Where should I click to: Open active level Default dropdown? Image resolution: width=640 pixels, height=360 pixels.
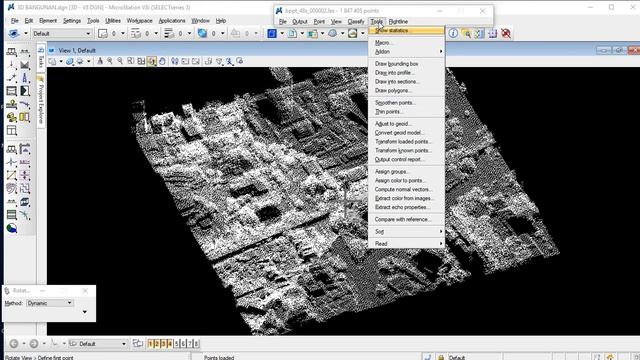pyautogui.click(x=62, y=33)
